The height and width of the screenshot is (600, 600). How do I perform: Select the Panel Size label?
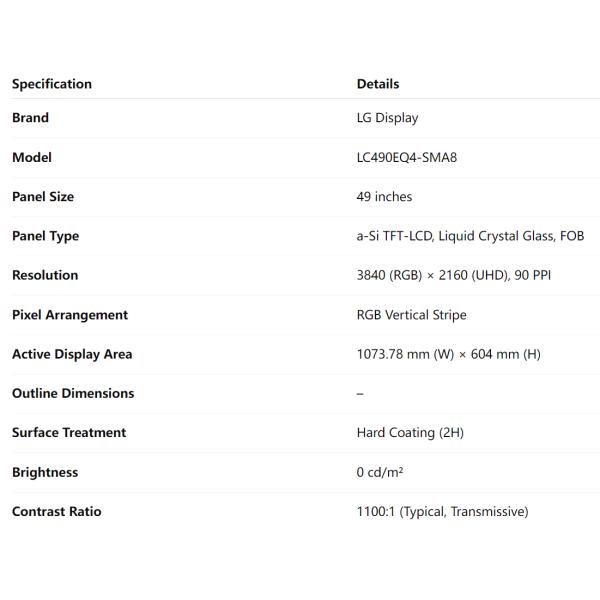point(43,197)
